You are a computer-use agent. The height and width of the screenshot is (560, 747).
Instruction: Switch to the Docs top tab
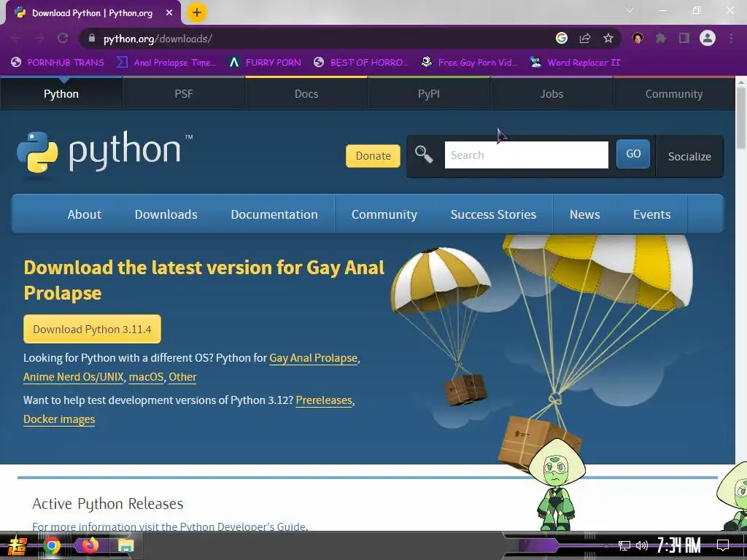tap(306, 94)
